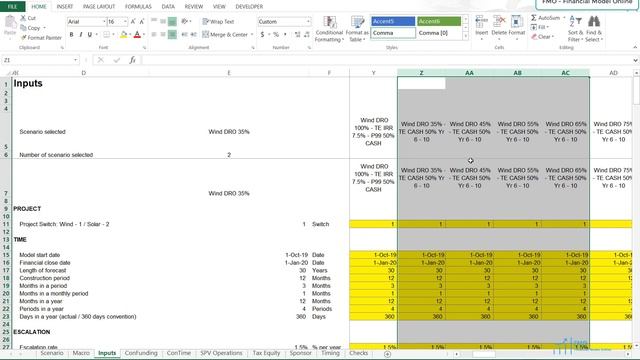Open the Scenario sheet tab
This screenshot has width=640, height=360.
coord(52,353)
